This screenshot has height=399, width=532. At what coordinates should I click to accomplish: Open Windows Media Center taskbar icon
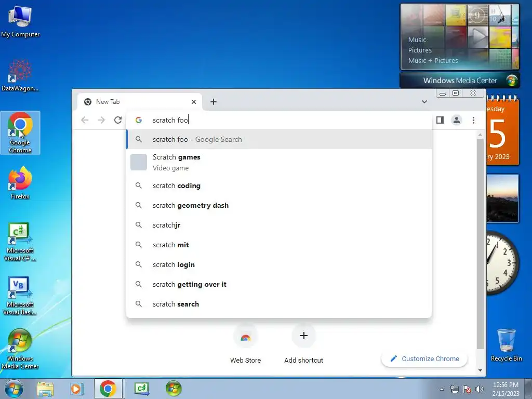click(x=174, y=389)
